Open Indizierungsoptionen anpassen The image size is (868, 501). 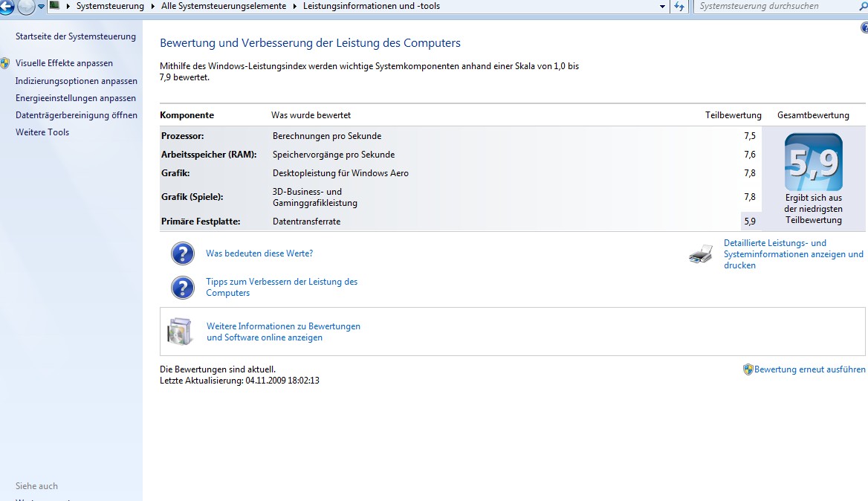[77, 81]
